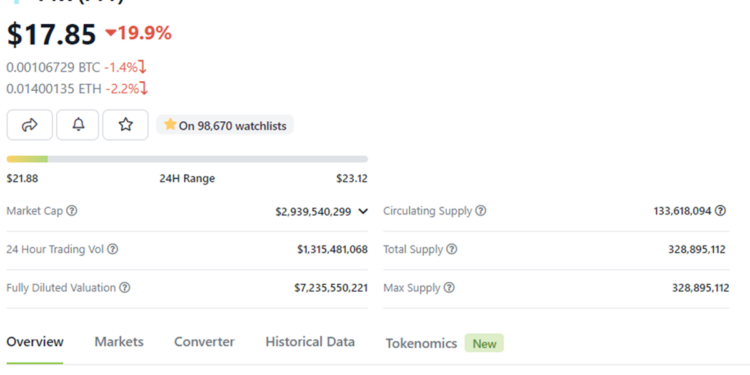Click the Fully Diluted Valuation label
The image size is (750, 375).
[61, 288]
